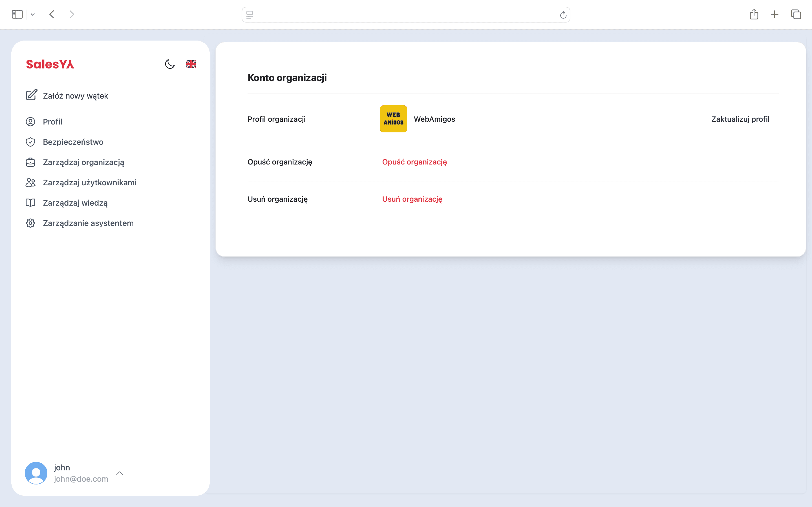Click the WebAmigos yellow logo thumbnail

point(393,119)
